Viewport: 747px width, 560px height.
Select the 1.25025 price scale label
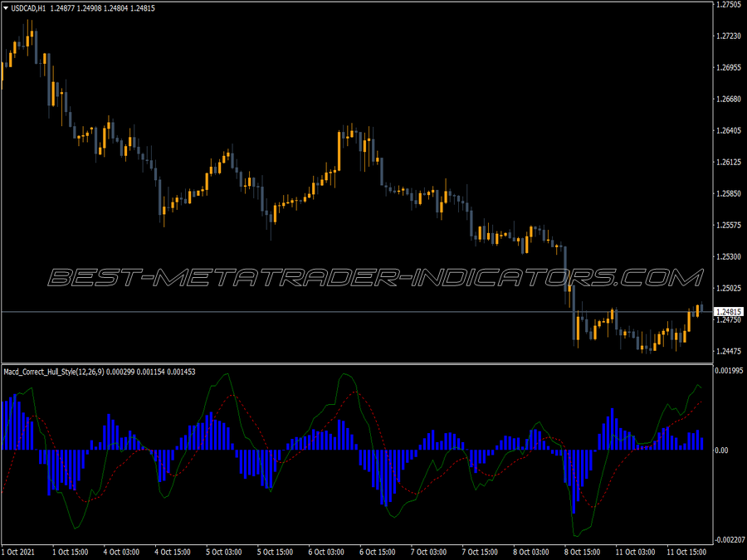(729, 288)
